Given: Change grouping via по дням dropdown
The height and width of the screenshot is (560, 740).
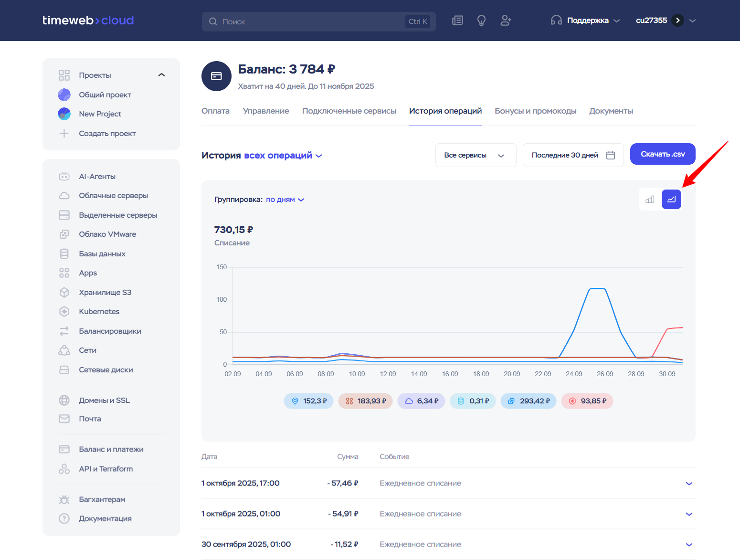Looking at the screenshot, I should pos(285,200).
